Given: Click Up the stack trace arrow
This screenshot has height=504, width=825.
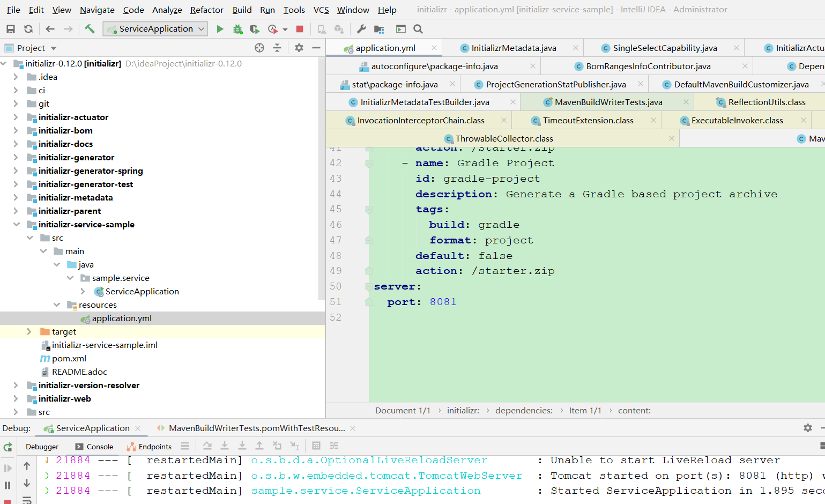Looking at the screenshot, I should pyautogui.click(x=27, y=466).
